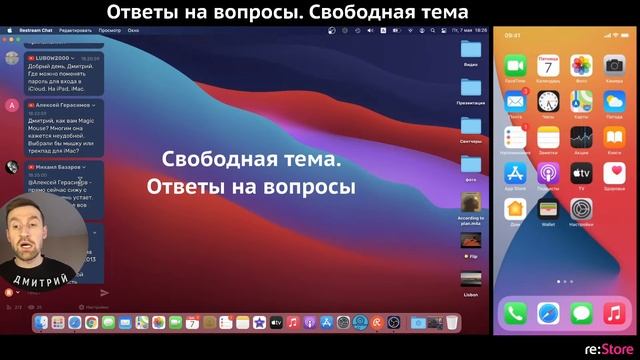The image size is (640, 360).
Task: Tap Safari in the iPhone dock
Action: pos(548,314)
